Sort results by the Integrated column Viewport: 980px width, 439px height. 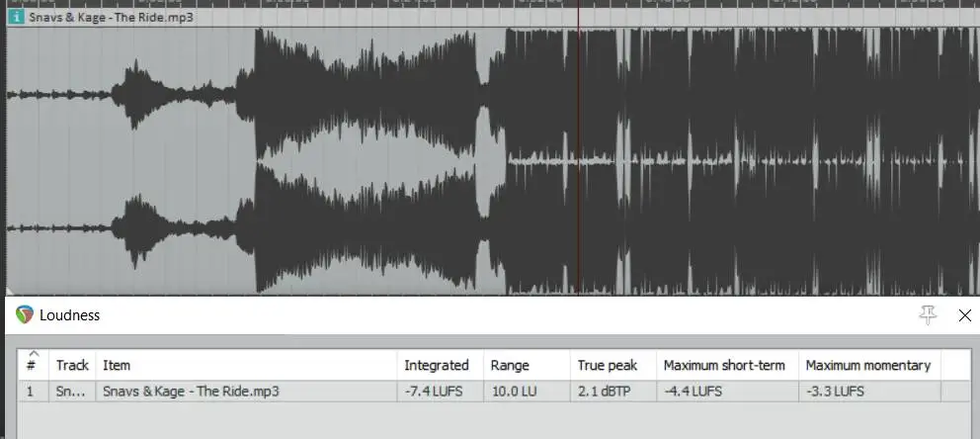436,365
